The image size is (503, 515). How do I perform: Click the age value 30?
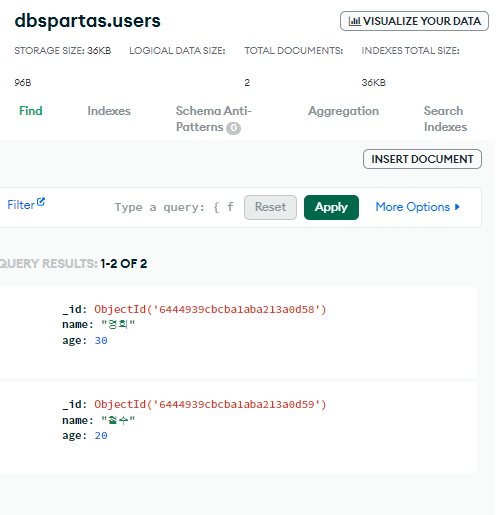pyautogui.click(x=101, y=341)
